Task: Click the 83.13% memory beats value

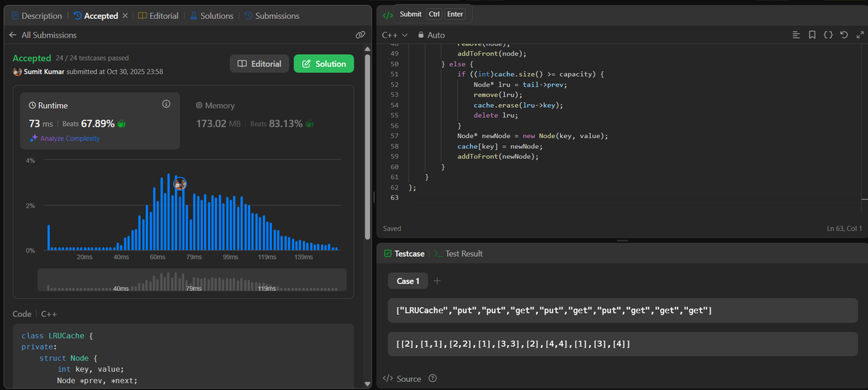Action: [x=285, y=124]
